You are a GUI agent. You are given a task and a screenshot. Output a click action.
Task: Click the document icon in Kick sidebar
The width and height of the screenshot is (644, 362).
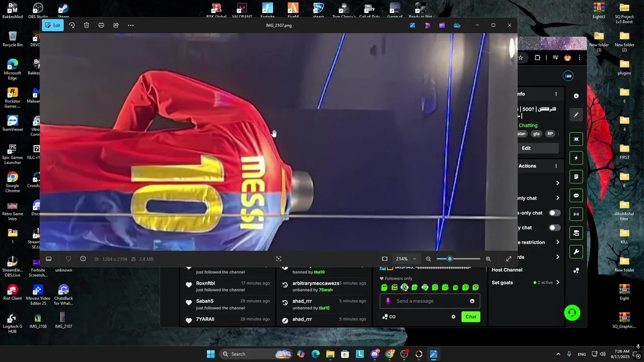coord(576,176)
